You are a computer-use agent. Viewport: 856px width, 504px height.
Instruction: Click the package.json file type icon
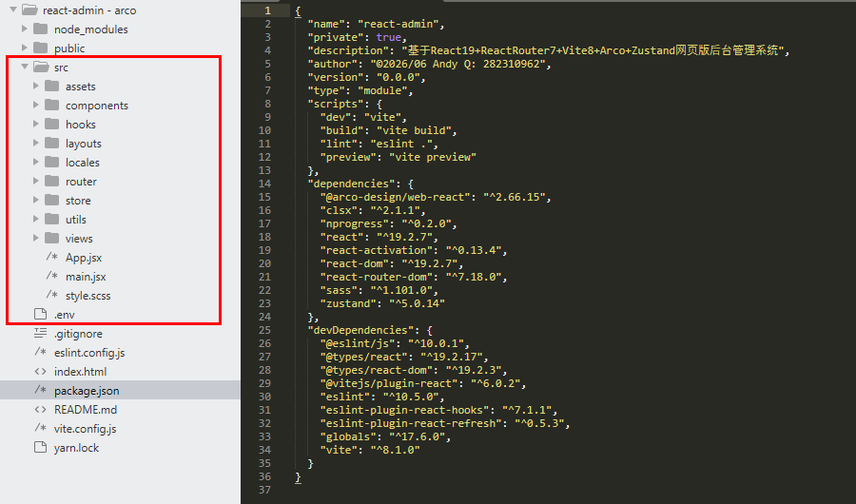pyautogui.click(x=40, y=390)
